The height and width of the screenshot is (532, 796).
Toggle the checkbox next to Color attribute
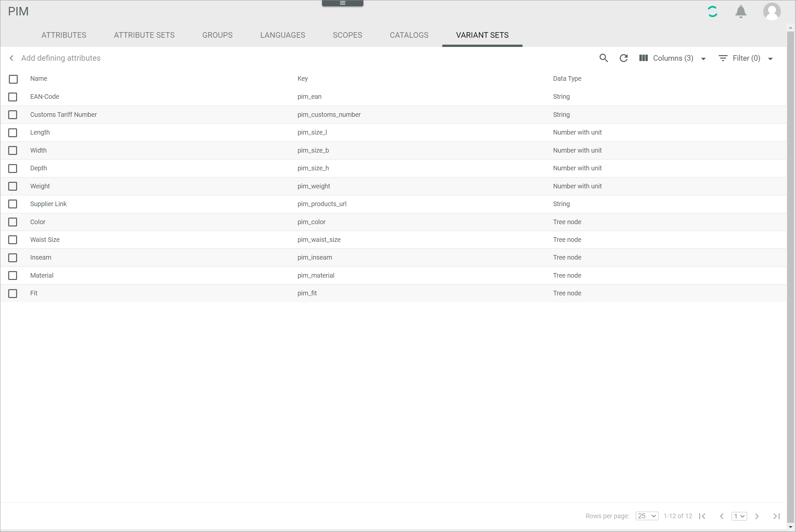pyautogui.click(x=14, y=222)
